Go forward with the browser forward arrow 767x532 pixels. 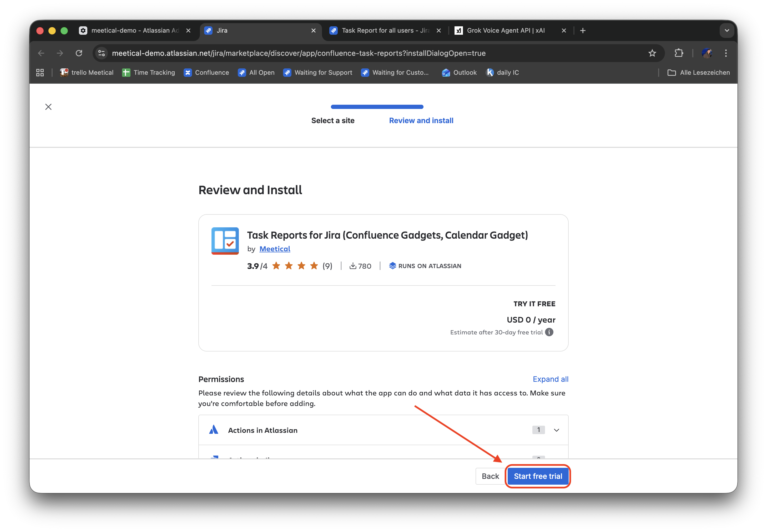pyautogui.click(x=60, y=53)
